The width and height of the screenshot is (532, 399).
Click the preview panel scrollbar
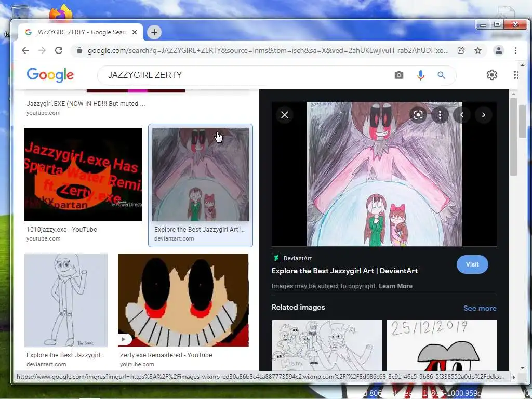513,136
